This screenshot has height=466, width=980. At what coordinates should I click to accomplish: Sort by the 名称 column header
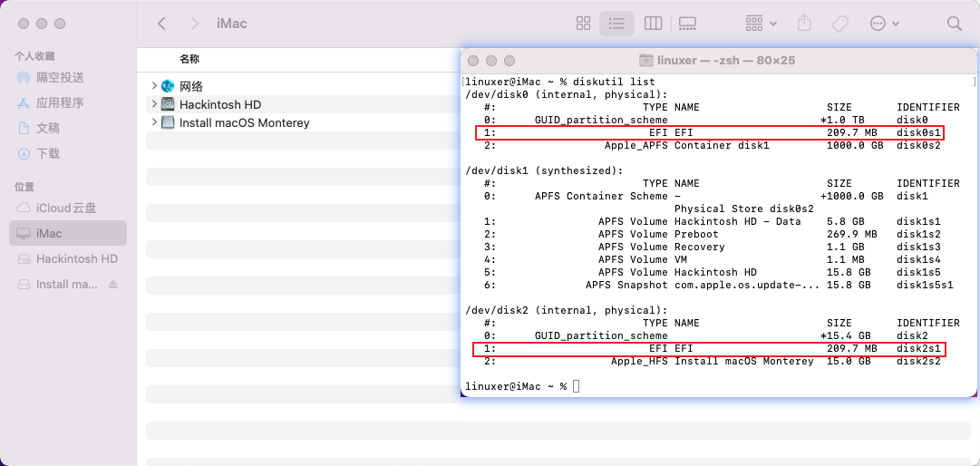189,59
